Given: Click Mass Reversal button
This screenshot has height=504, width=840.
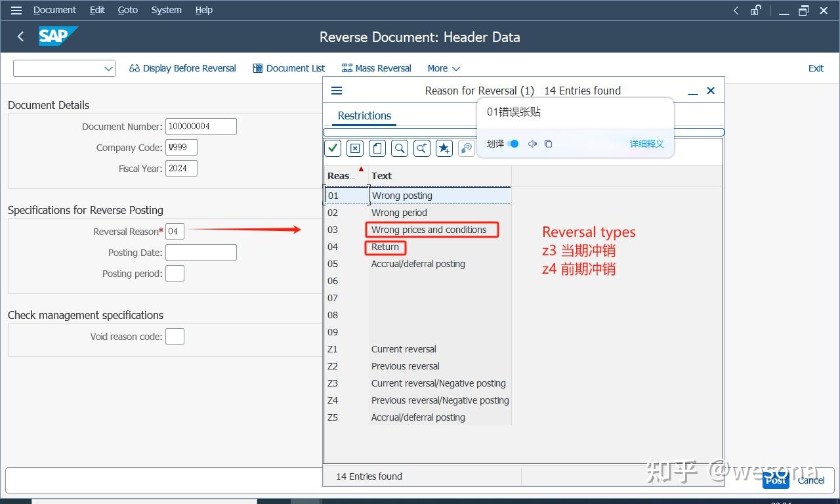Looking at the screenshot, I should tap(377, 68).
